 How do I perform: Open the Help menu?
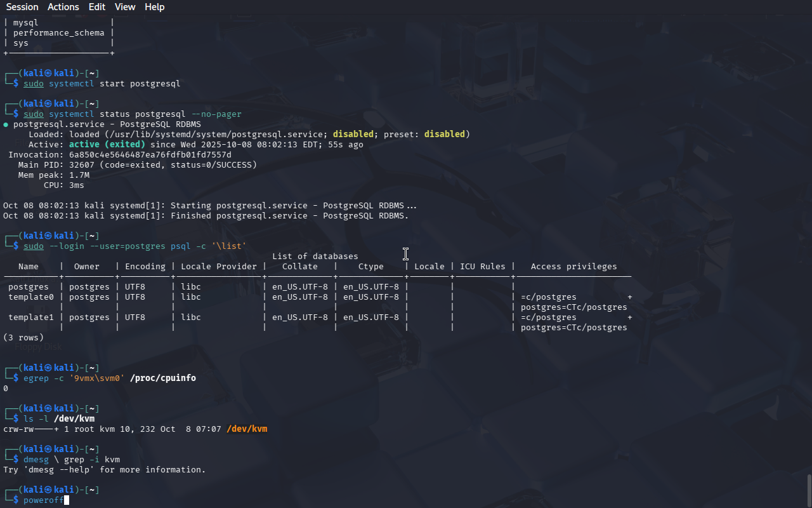click(x=154, y=7)
